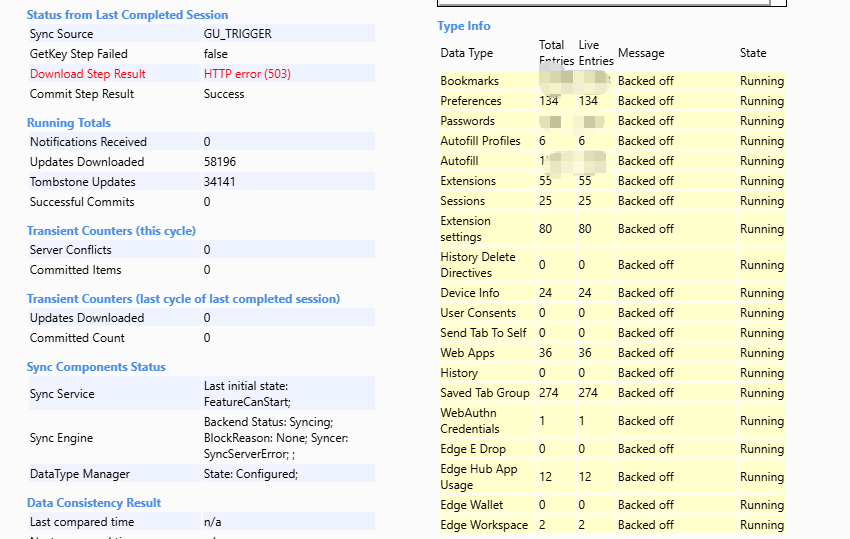The height and width of the screenshot is (539, 850).
Task: Select the GU_TRIGGER sync source value
Action: 237,34
